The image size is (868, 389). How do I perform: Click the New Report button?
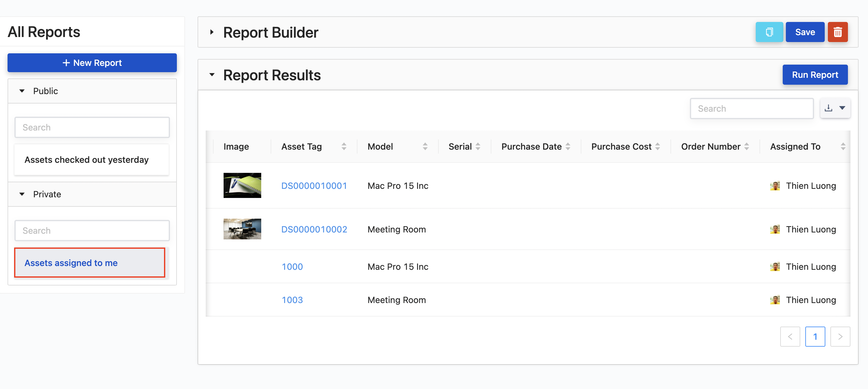pyautogui.click(x=92, y=63)
